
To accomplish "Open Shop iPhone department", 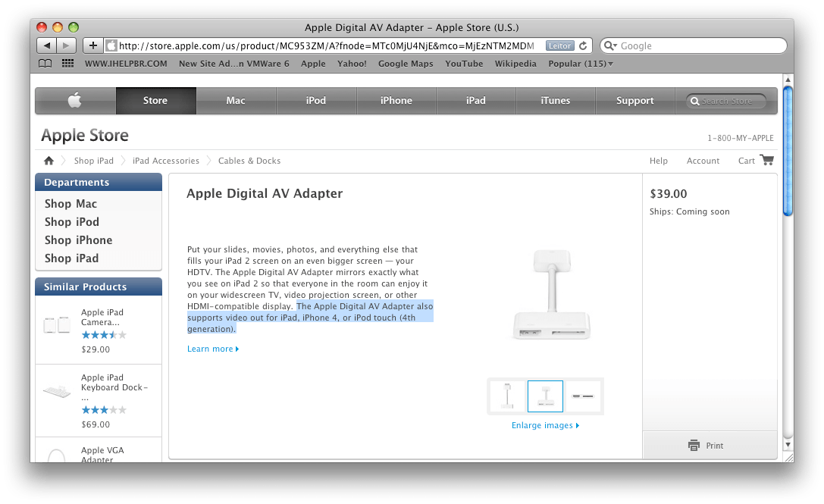I will (78, 240).
